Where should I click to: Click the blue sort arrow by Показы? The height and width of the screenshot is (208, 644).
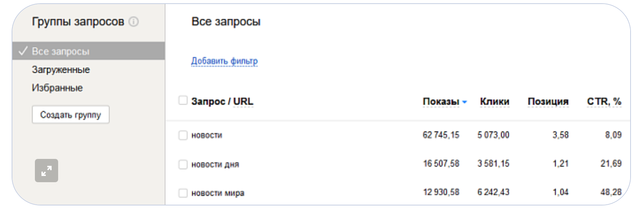pos(464,102)
